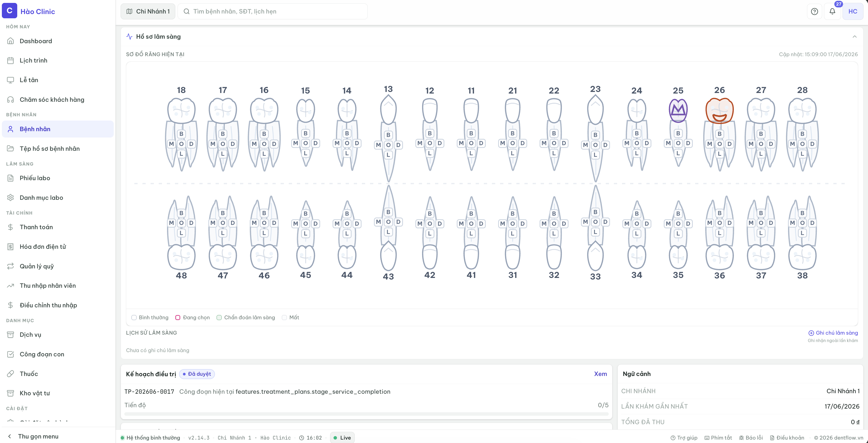Toggle the O surface on tooth 18

[x=181, y=144]
